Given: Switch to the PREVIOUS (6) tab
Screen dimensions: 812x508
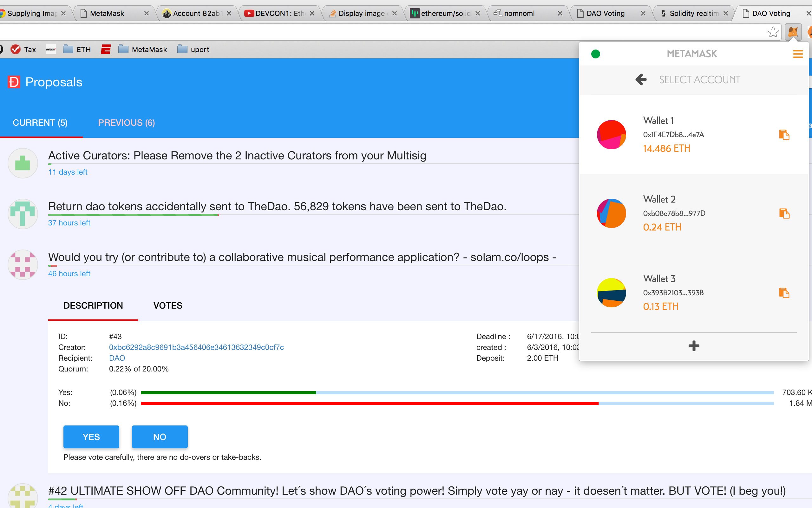Looking at the screenshot, I should pyautogui.click(x=127, y=123).
